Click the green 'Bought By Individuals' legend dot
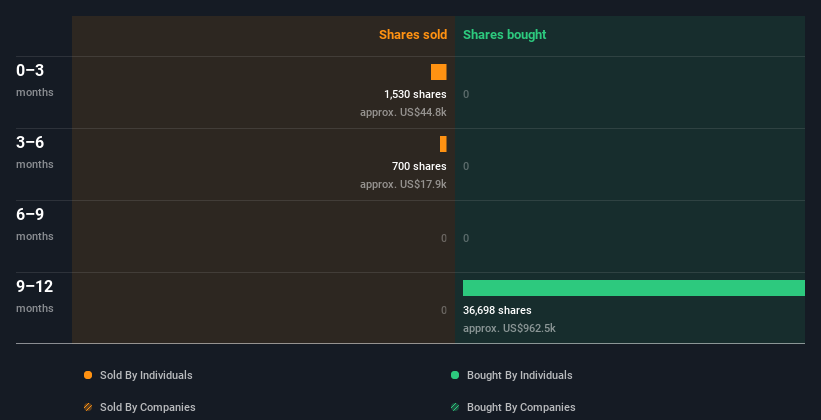This screenshot has width=821, height=420. click(x=455, y=375)
